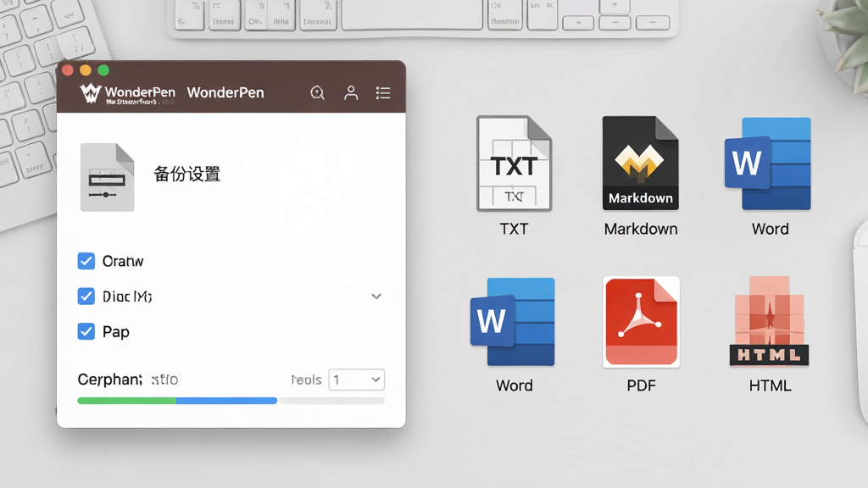Open the dropdown showing value 1
Image resolution: width=868 pixels, height=488 pixels.
pyautogui.click(x=357, y=380)
